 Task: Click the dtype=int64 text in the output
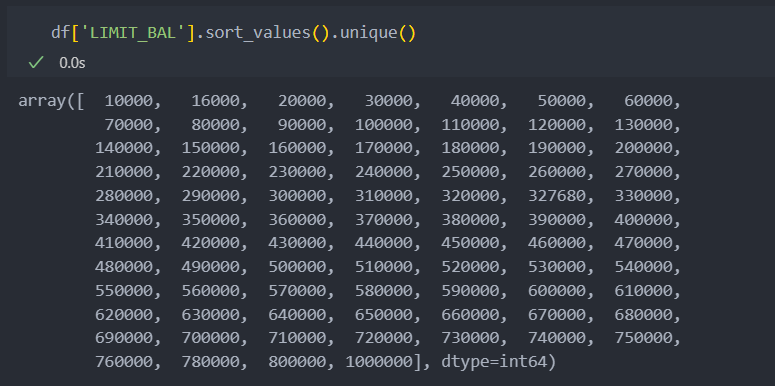[495, 362]
